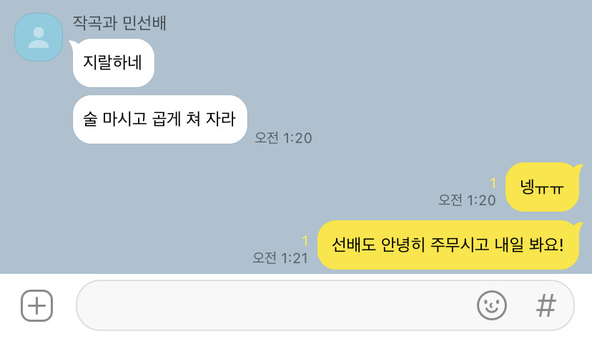The image size is (592, 364).
Task: Focus the empty message input field
Action: [x=325, y=305]
